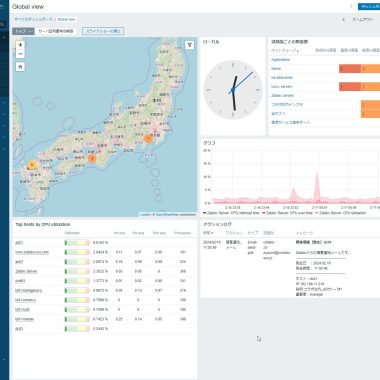Viewport: 380px width, 380px height.
Task: Select the ローカル clock widget title
Action: coord(211,42)
